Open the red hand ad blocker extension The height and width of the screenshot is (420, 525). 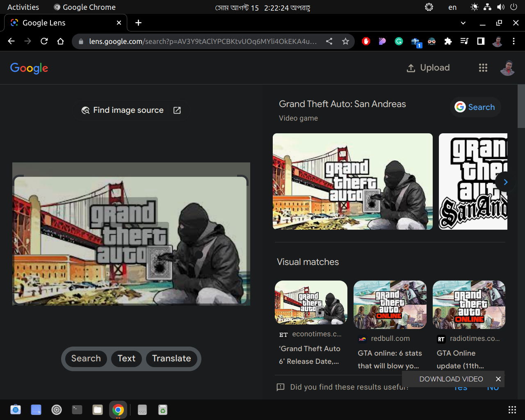366,41
